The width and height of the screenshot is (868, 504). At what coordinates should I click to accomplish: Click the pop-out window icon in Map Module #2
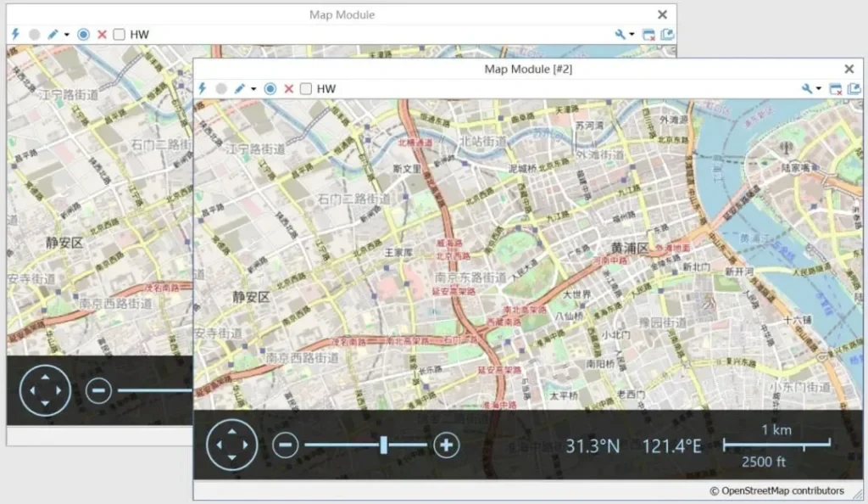tap(853, 88)
